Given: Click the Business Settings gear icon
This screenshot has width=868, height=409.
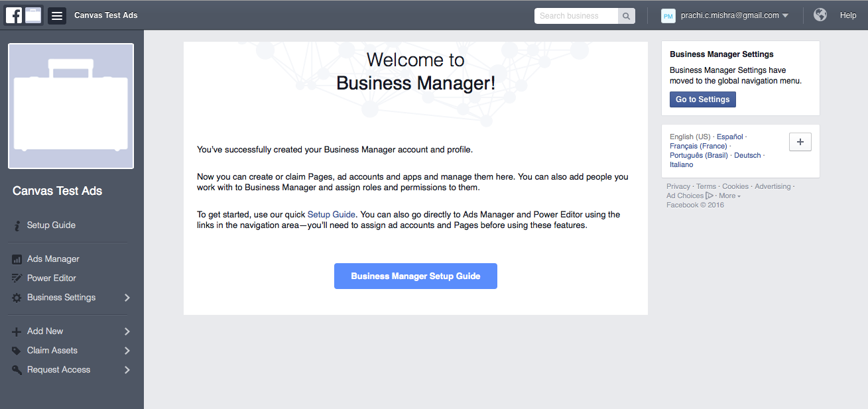Looking at the screenshot, I should 17,298.
